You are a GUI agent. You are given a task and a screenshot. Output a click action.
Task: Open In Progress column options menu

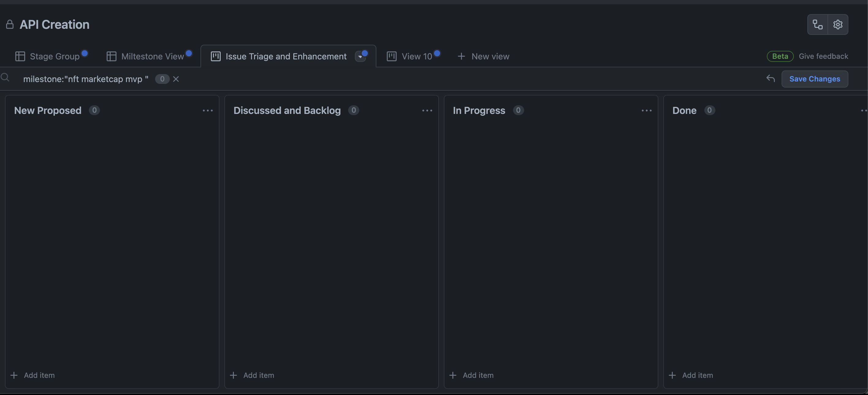(646, 111)
